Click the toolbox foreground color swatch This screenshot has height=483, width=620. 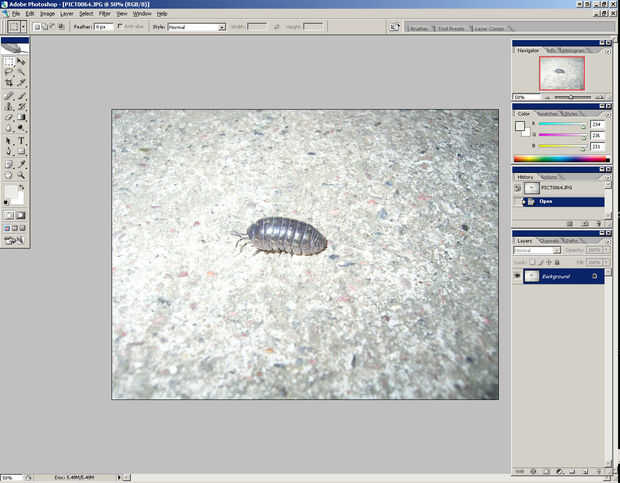click(11, 192)
